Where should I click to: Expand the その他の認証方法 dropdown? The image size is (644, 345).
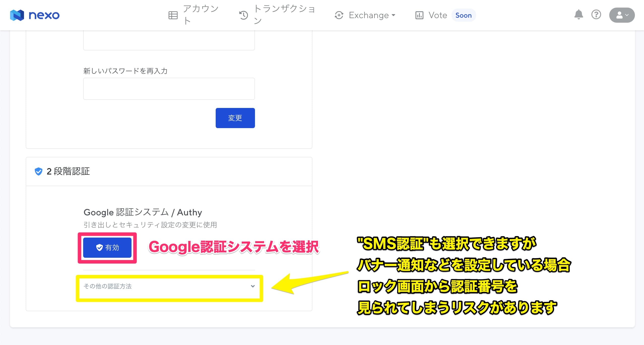click(x=169, y=286)
